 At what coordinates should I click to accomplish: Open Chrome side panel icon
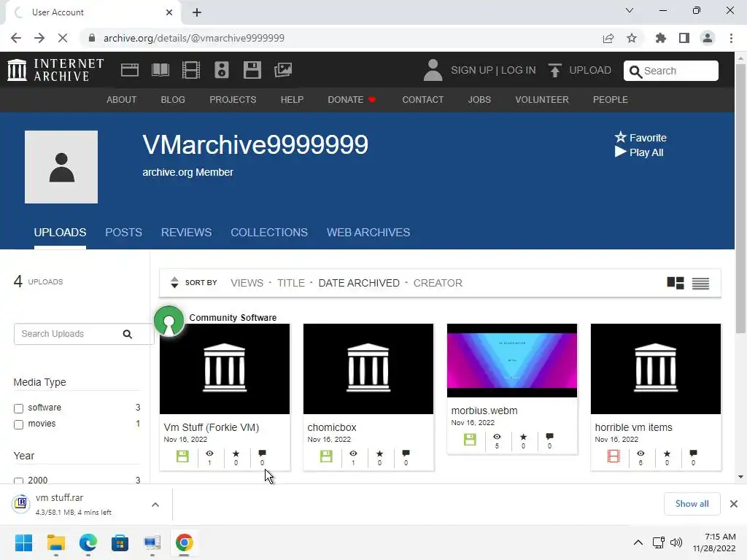[684, 38]
